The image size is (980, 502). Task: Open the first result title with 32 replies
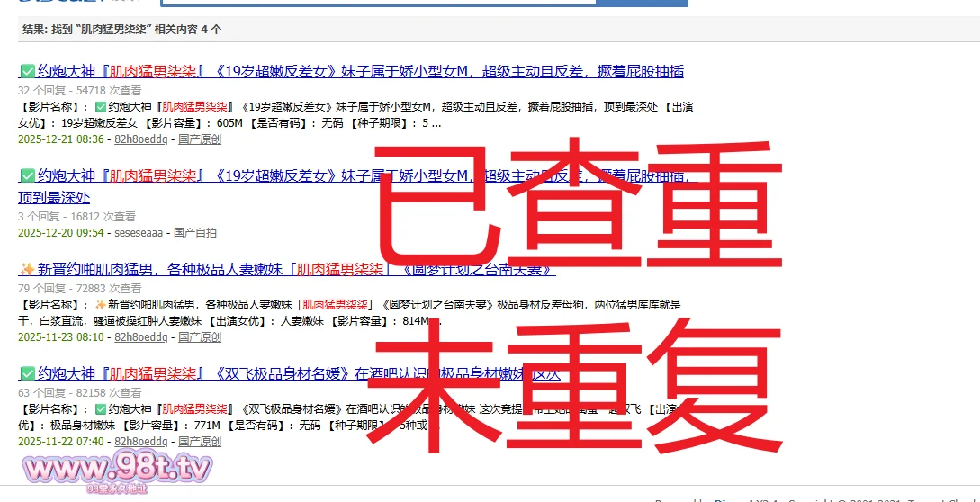[x=360, y=72]
